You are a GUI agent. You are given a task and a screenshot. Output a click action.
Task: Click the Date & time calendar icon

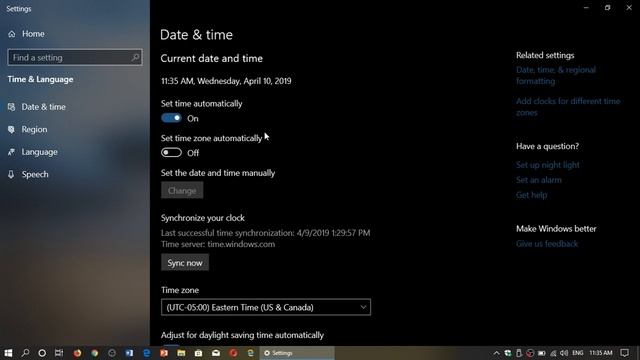pyautogui.click(x=11, y=107)
